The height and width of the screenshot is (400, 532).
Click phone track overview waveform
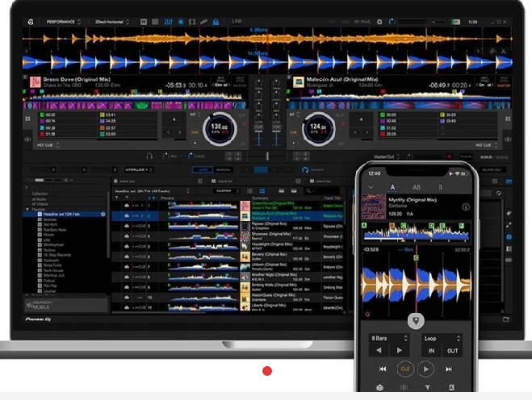click(417, 232)
